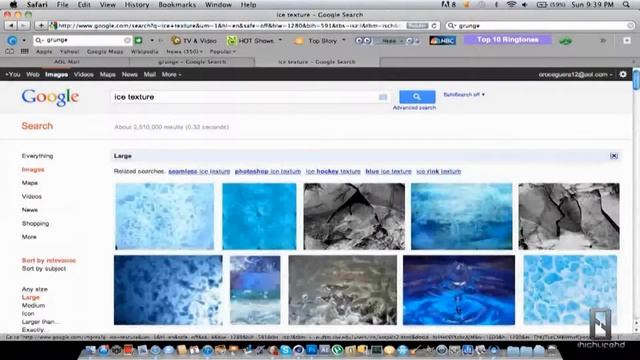
Task: Click the ice hockey texture related search
Action: tap(333, 171)
